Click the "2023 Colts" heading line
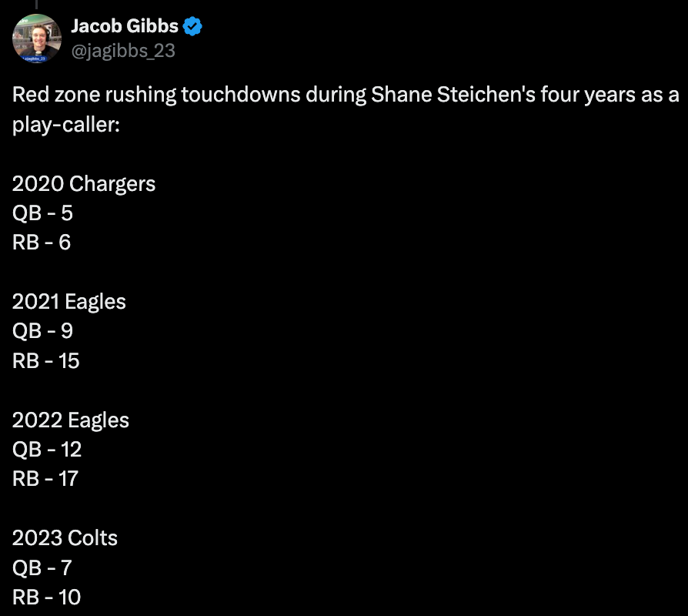 [65, 538]
